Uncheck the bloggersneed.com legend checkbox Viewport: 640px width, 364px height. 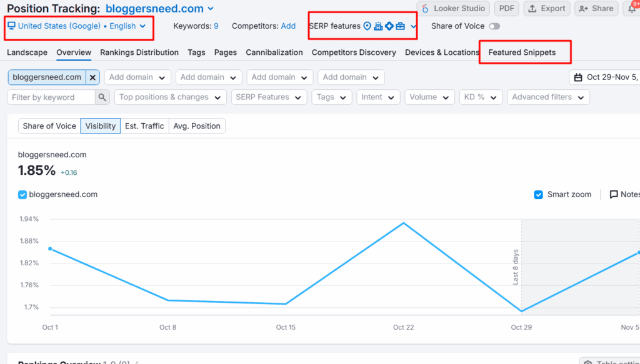pos(23,194)
